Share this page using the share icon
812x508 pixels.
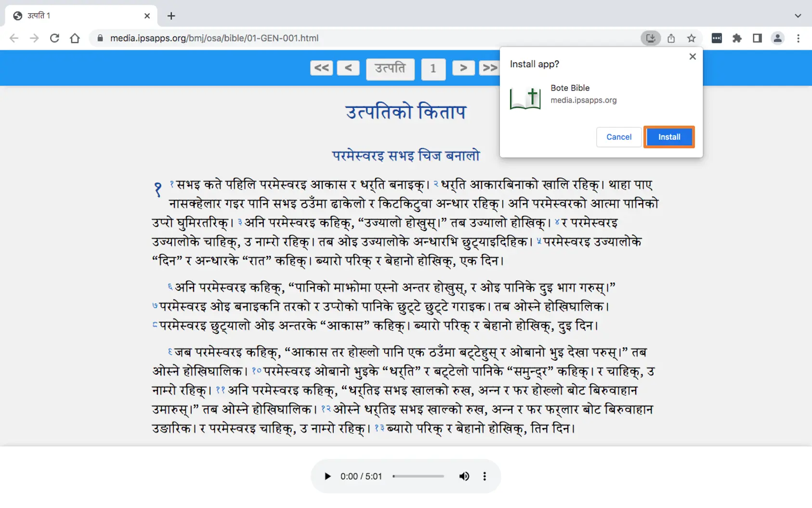pyautogui.click(x=671, y=39)
